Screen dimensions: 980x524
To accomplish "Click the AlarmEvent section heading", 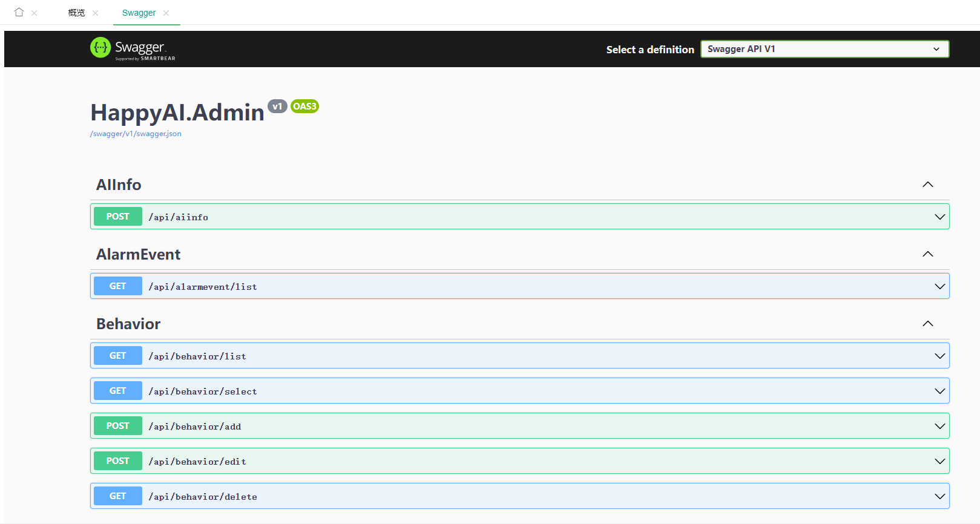I will coord(139,254).
